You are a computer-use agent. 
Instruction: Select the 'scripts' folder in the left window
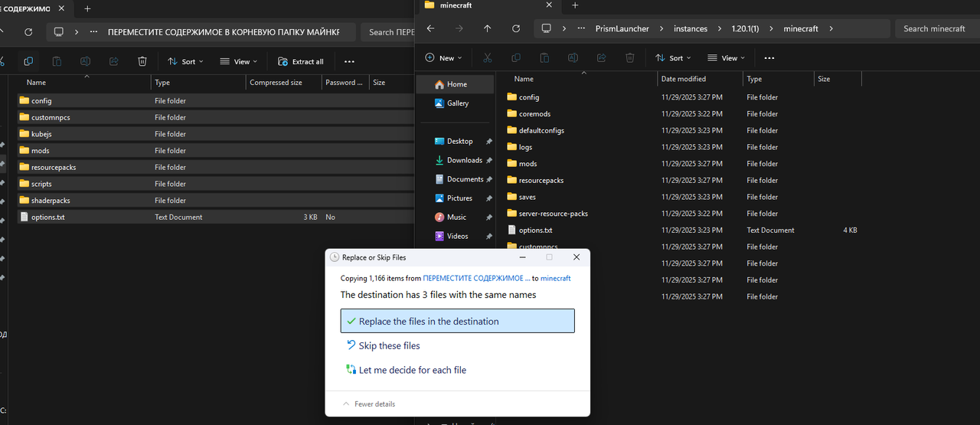(214, 184)
